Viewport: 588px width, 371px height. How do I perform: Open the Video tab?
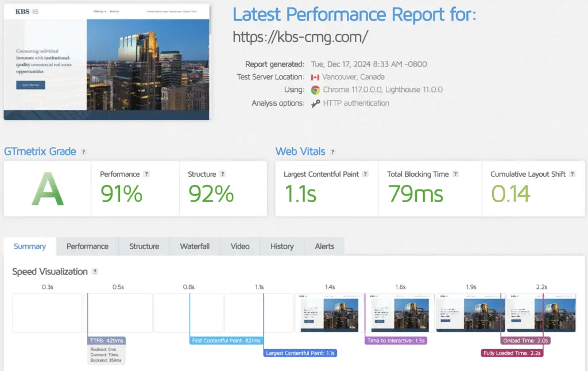[240, 246]
